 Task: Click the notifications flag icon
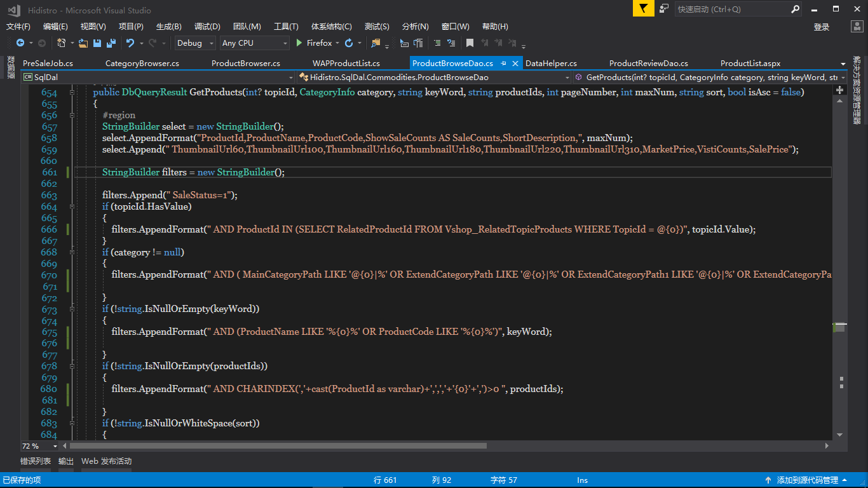pyautogui.click(x=644, y=9)
